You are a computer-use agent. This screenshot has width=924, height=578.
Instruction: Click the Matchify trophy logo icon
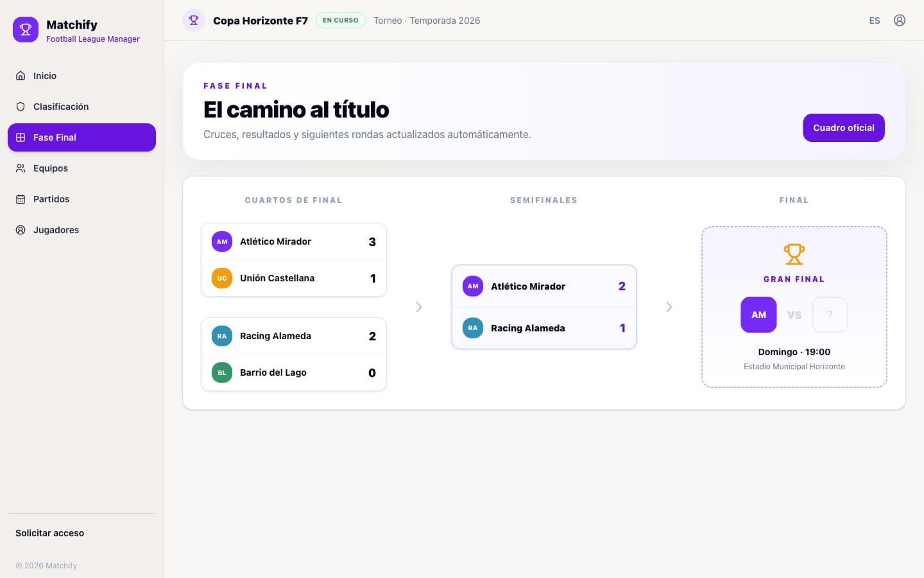click(x=26, y=30)
